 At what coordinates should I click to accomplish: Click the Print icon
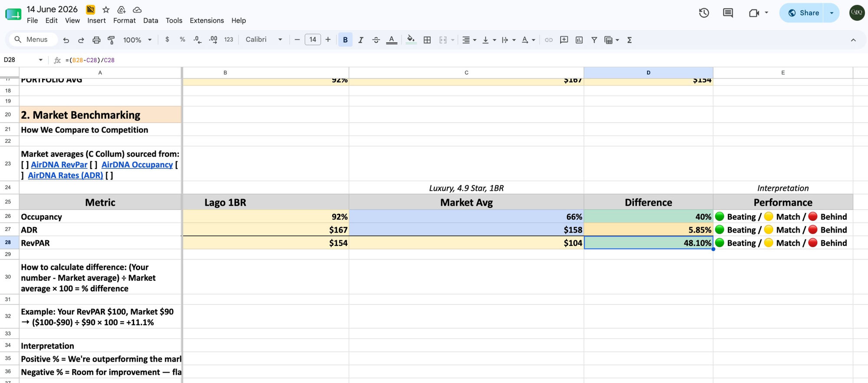tap(96, 40)
